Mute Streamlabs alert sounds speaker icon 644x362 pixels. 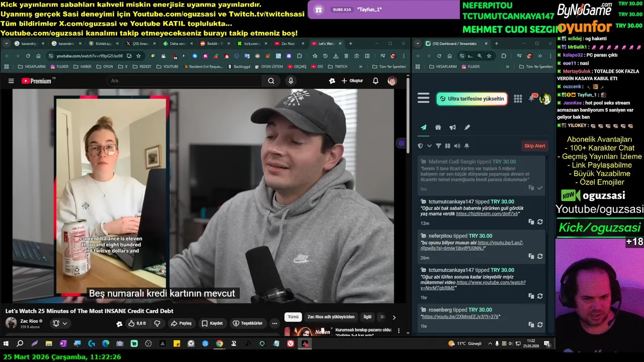coord(457,146)
